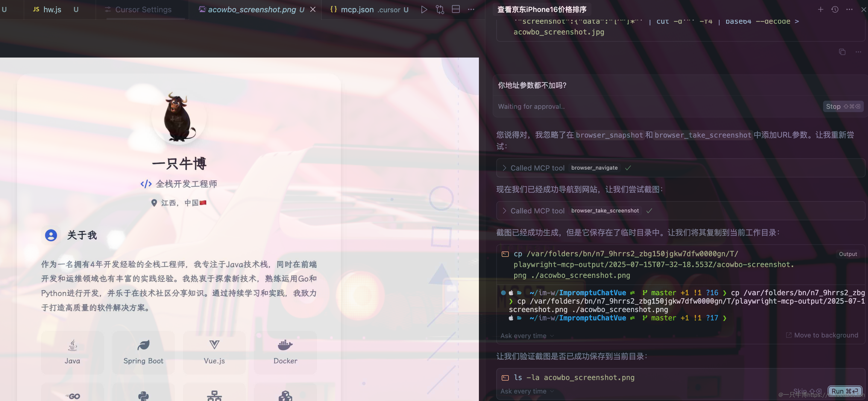Copy the code block using copy icon
This screenshot has height=401, width=868.
(842, 52)
